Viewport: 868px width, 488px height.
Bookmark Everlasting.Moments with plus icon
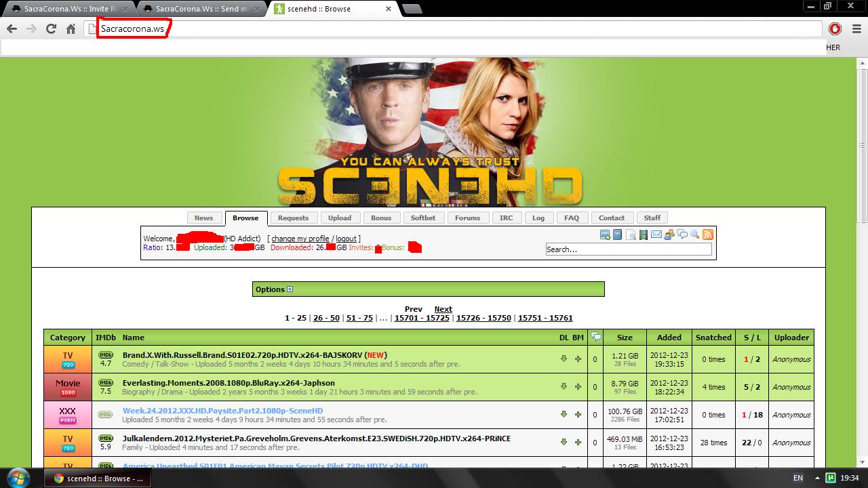point(578,386)
